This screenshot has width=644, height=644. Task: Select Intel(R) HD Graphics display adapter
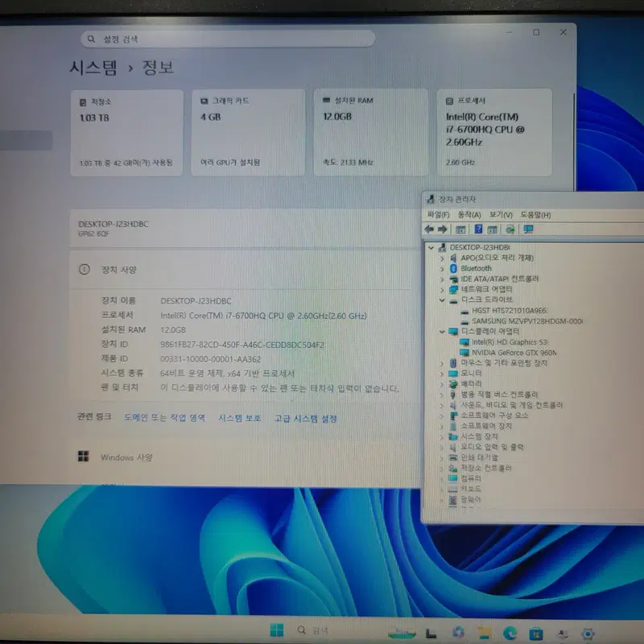[x=510, y=342]
